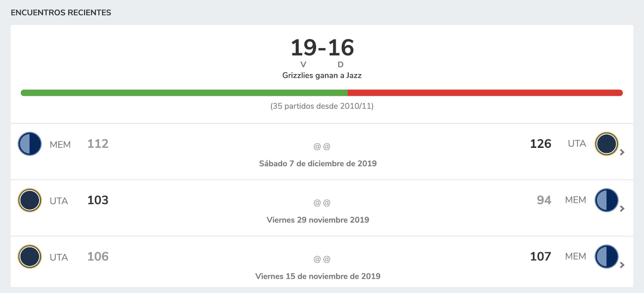Select the green wins portion of record bar
This screenshot has width=644, height=293.
click(x=184, y=93)
